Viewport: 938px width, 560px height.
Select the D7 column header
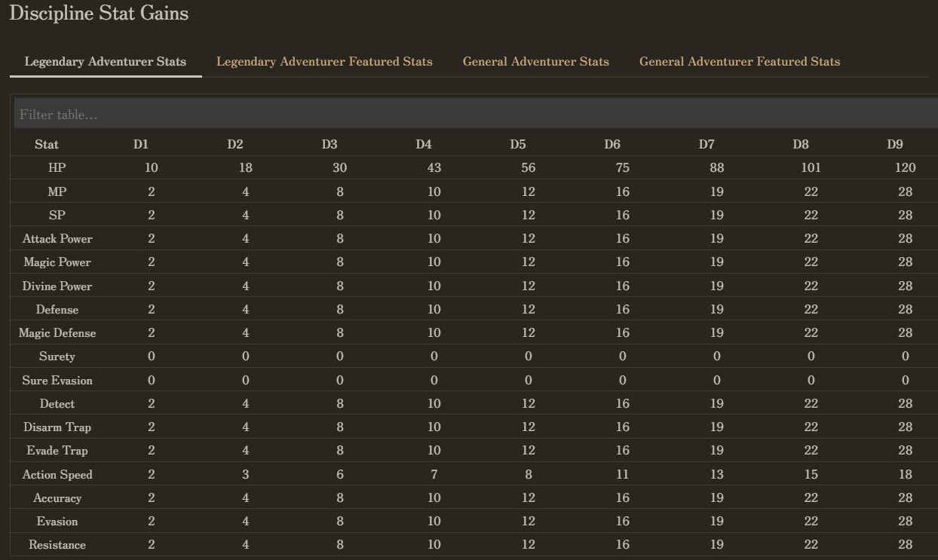coord(707,144)
